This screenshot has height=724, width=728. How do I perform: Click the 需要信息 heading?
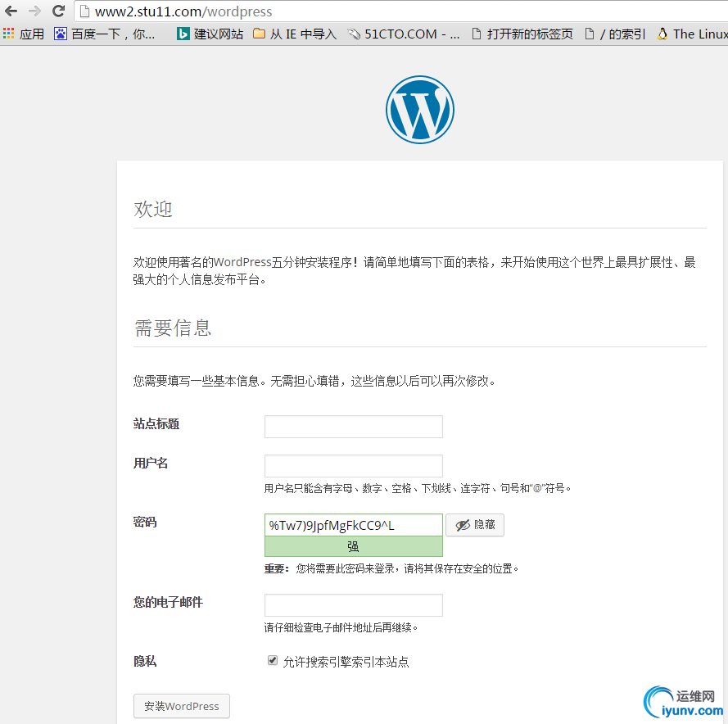(173, 328)
